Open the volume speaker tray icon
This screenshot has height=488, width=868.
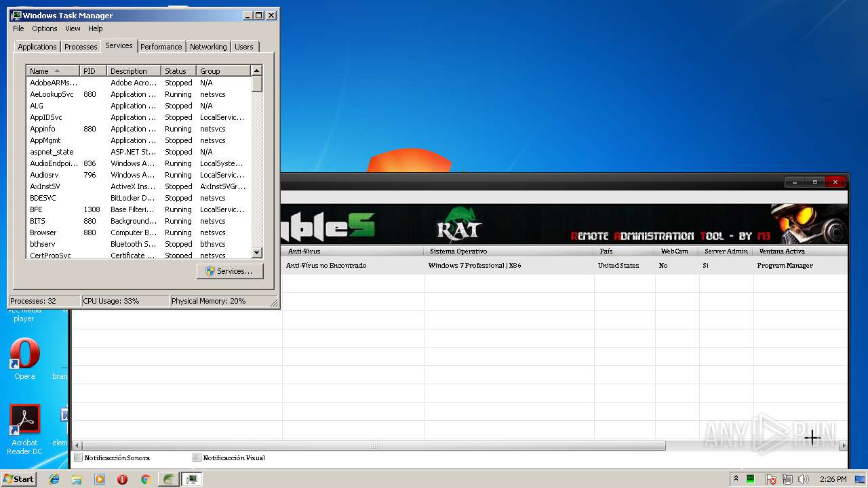coord(804,479)
